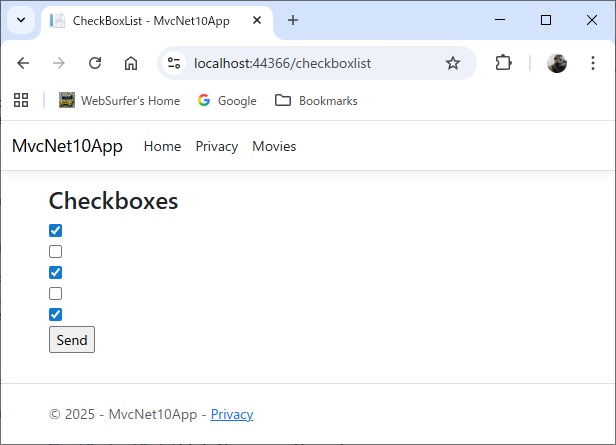This screenshot has width=616, height=445.
Task: Navigate to Privacy in the navbar
Action: (217, 146)
